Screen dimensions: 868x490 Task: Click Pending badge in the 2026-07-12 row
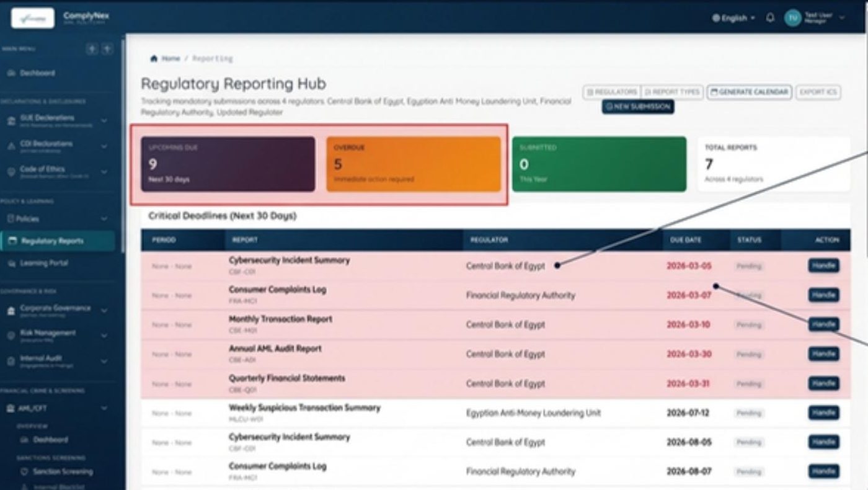pos(748,413)
